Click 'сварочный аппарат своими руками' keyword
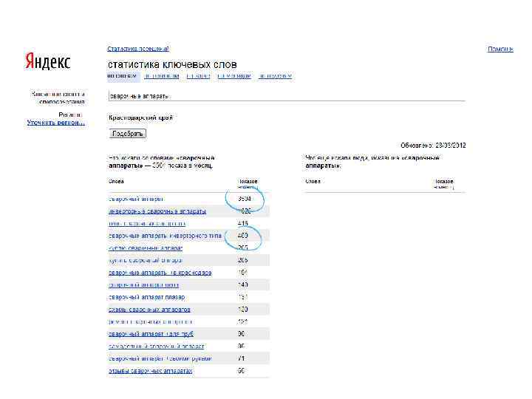The height and width of the screenshot is (399, 532). click(160, 358)
